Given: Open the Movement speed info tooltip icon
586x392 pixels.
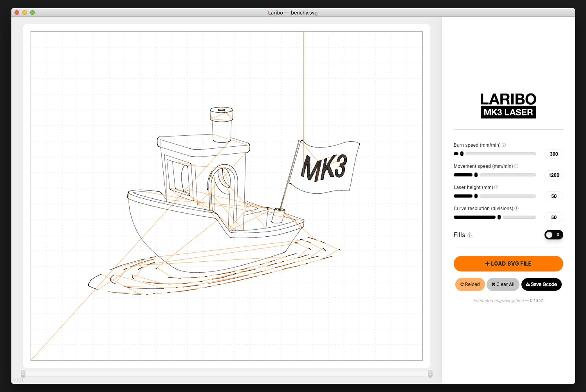Looking at the screenshot, I should (x=516, y=166).
